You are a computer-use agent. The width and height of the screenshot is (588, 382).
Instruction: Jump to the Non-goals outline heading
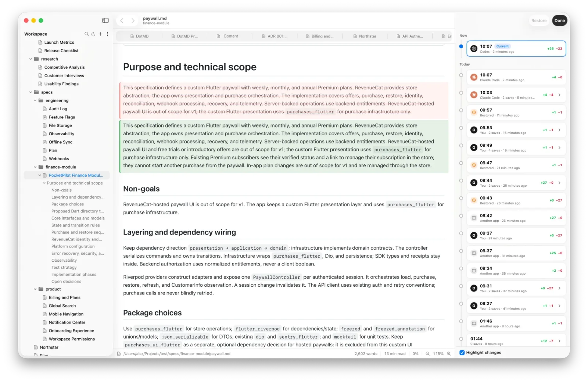click(61, 190)
